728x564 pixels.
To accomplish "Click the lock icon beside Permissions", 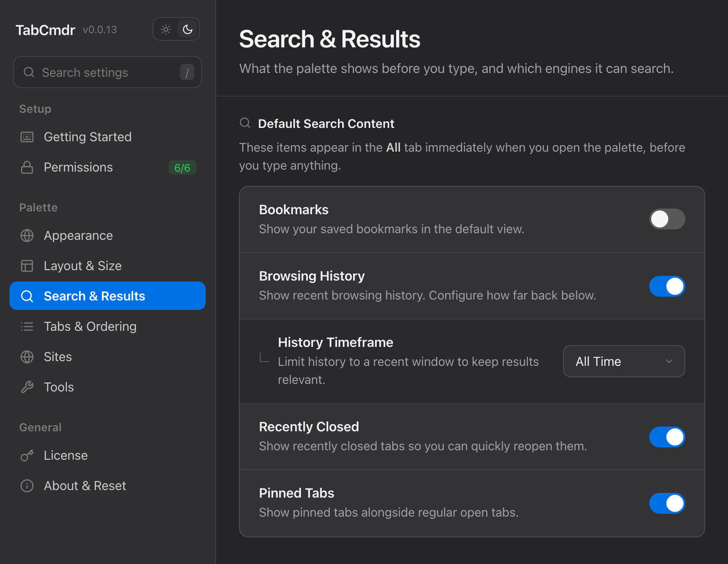I will pyautogui.click(x=27, y=167).
